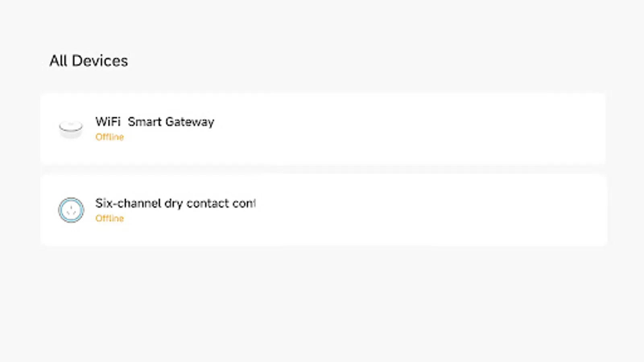Click the Offline label on the controller card
The width and height of the screenshot is (644, 362).
pos(109,218)
